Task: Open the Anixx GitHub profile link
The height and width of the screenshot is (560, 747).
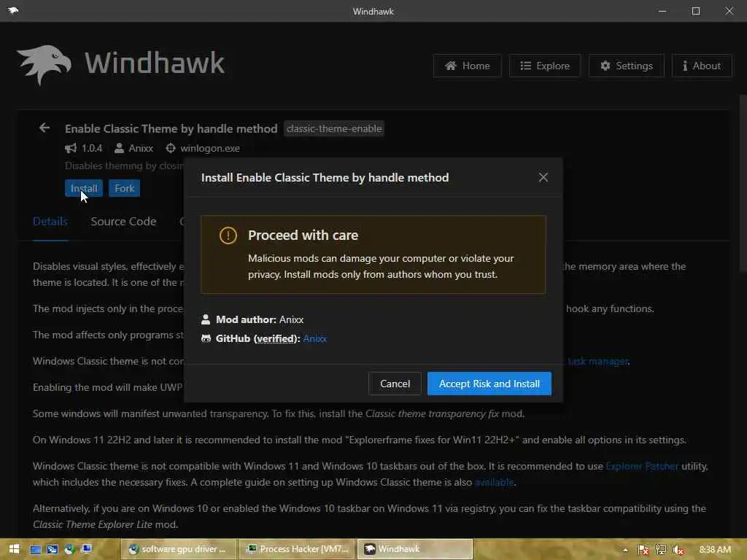Action: tap(315, 338)
